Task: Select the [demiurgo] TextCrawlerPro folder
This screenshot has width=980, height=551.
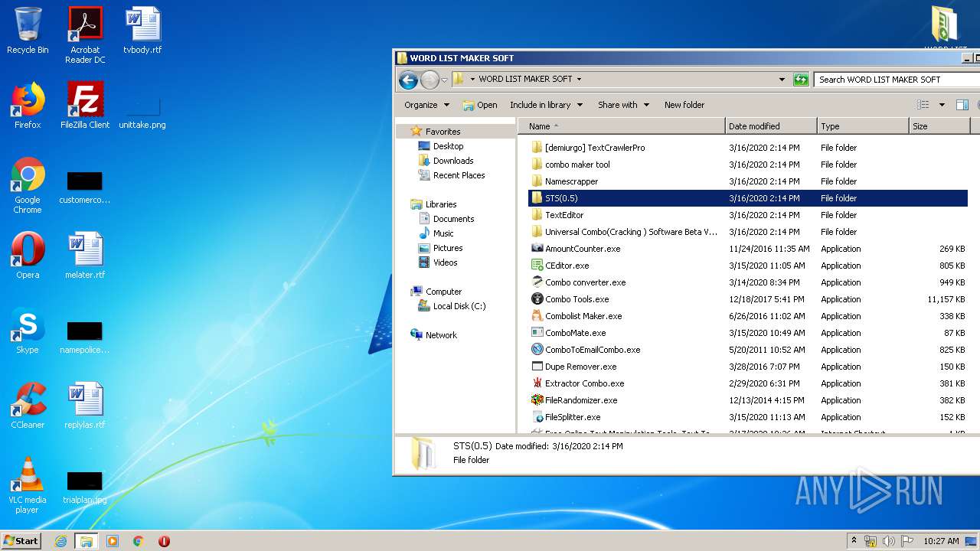Action: point(588,148)
